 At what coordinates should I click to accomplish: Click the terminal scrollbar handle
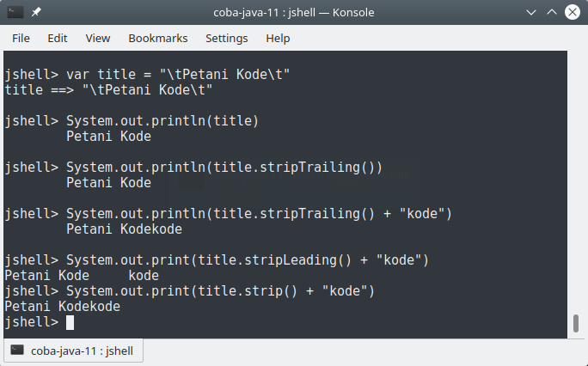click(575, 323)
